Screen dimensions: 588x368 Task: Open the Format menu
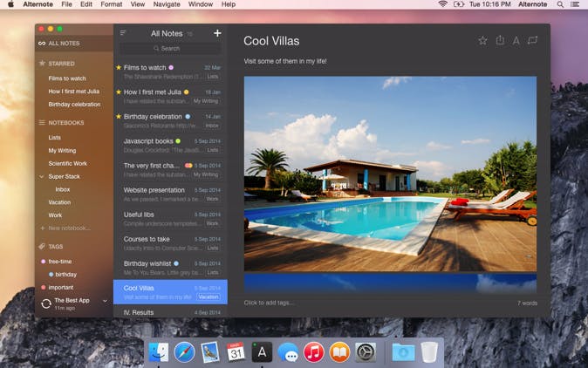pos(112,4)
